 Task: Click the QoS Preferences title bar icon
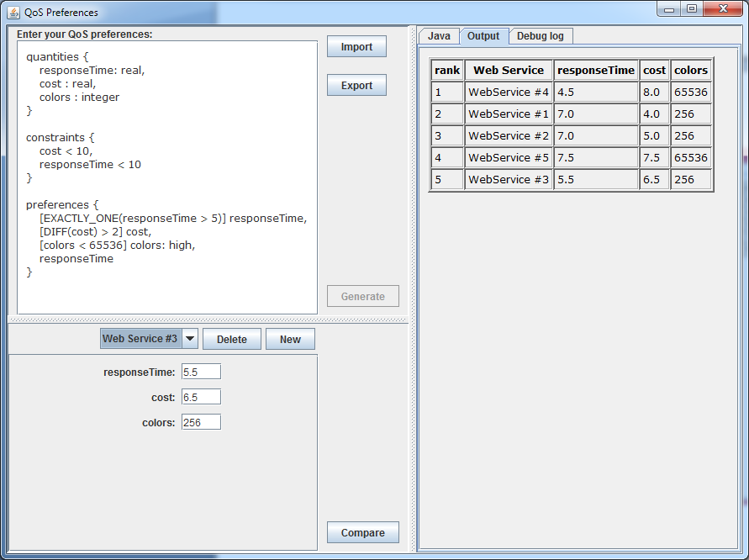pos(12,13)
